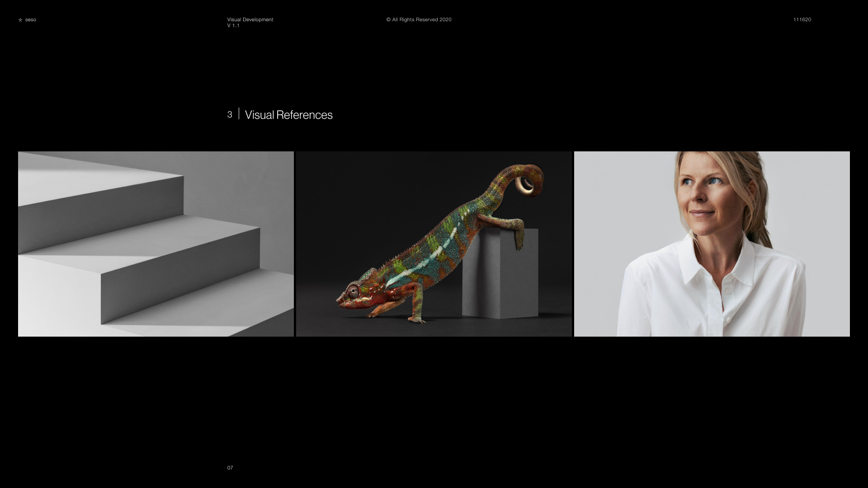
Task: Click the '111620' date code
Action: tap(802, 19)
